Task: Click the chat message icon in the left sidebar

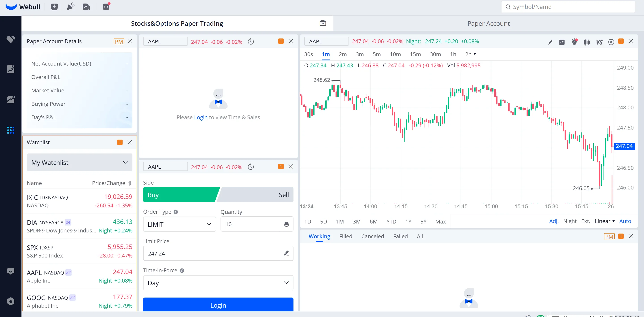Action: [11, 271]
